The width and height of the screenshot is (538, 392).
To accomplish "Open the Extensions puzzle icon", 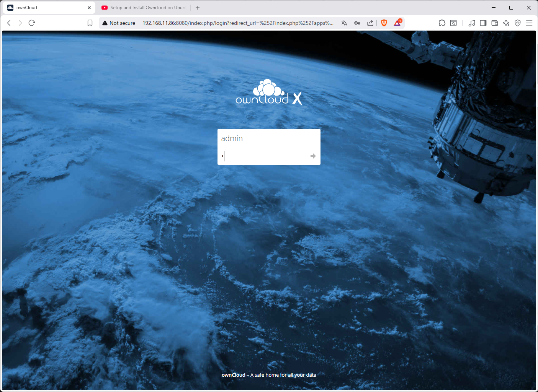I will [442, 23].
